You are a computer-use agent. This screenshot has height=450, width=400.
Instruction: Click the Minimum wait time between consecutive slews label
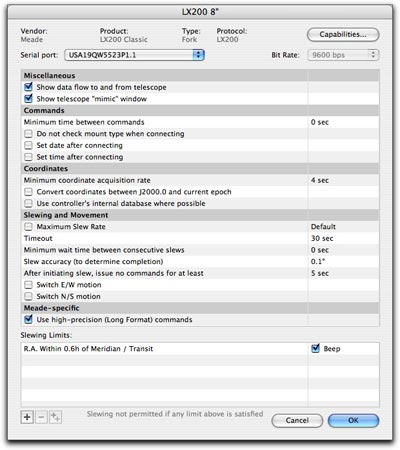point(104,250)
